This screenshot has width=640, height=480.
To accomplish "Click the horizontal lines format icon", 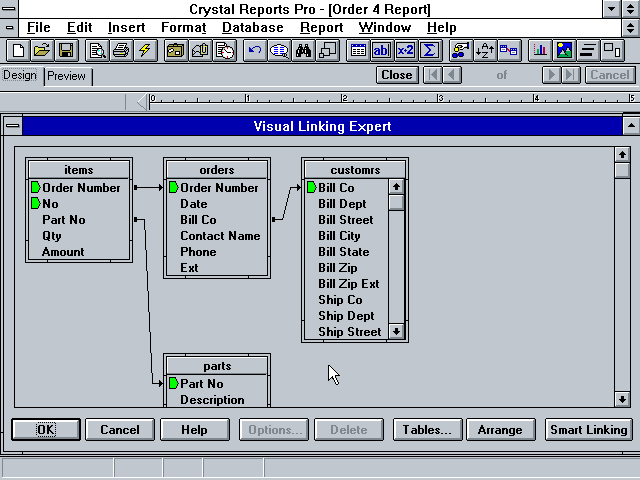I will pyautogui.click(x=588, y=51).
